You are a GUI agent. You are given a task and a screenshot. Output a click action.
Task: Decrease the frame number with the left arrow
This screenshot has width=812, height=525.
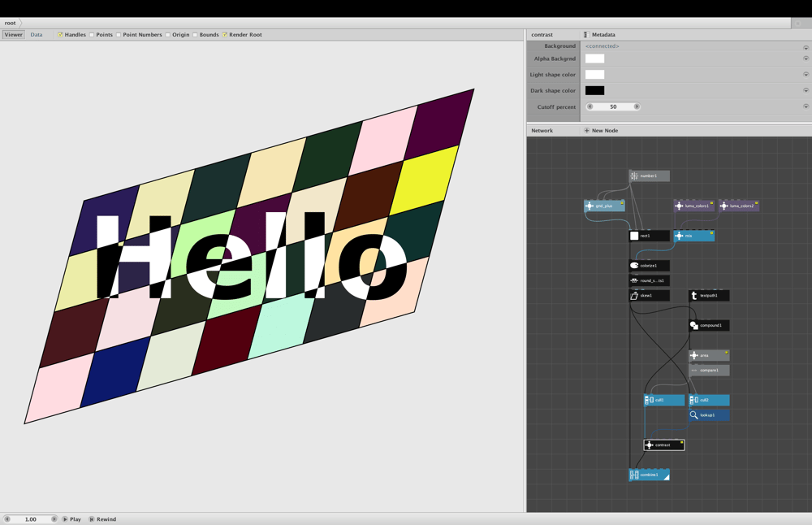pos(7,518)
